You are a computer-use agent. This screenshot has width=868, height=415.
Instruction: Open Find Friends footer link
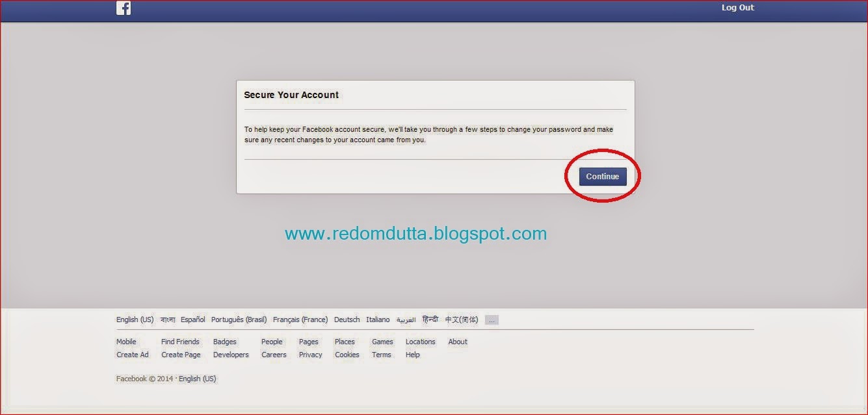(180, 342)
